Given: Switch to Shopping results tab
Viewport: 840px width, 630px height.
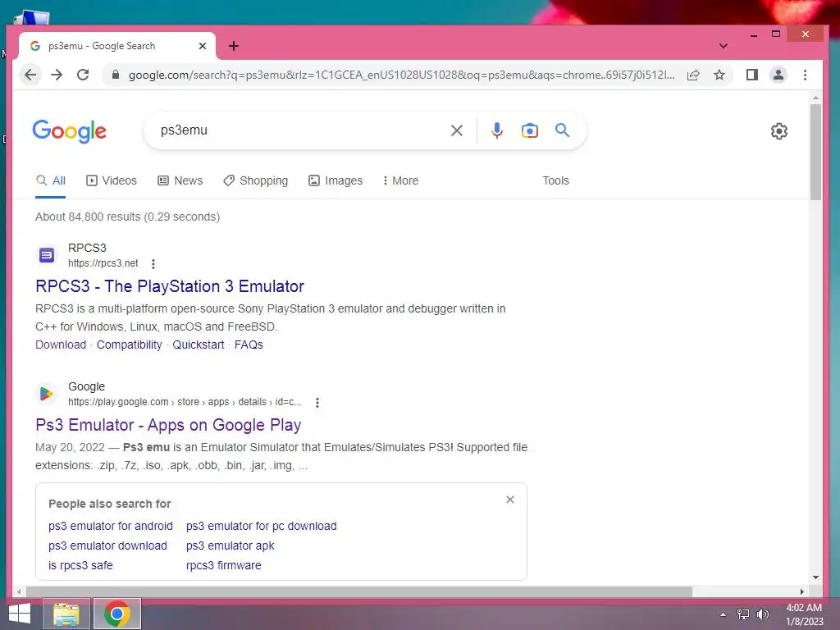Looking at the screenshot, I should (256, 181).
